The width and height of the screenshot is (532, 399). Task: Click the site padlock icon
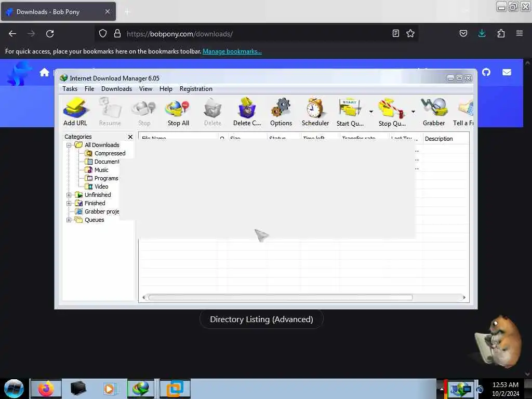[x=117, y=33]
